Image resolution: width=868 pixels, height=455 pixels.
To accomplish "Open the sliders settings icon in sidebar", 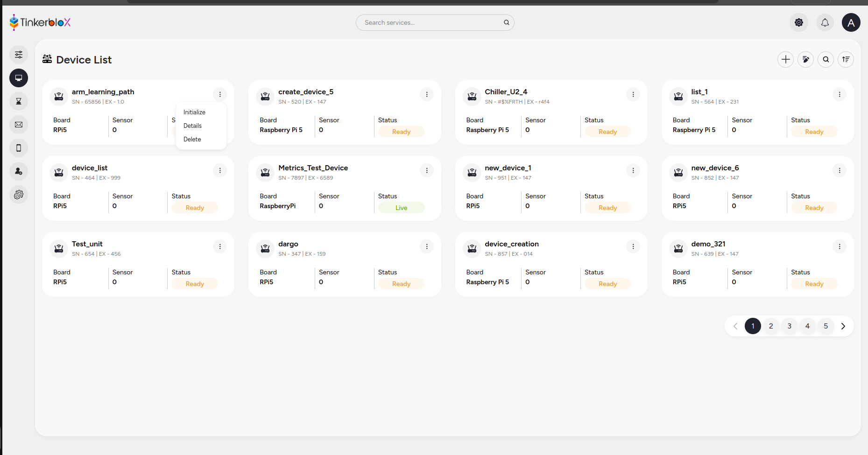I will coord(19,55).
